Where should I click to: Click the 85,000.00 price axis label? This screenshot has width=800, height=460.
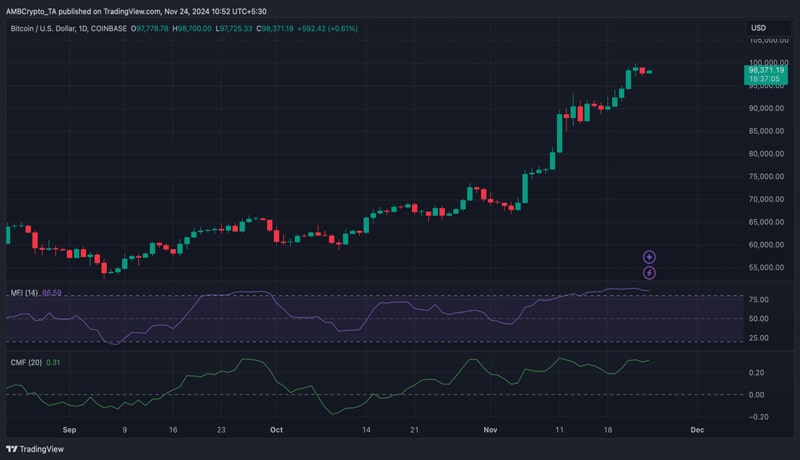(x=766, y=131)
